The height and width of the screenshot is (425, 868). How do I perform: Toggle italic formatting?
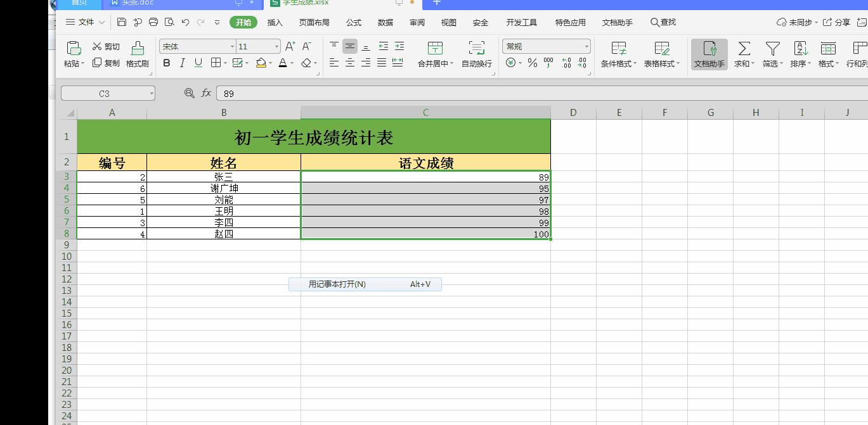[183, 63]
